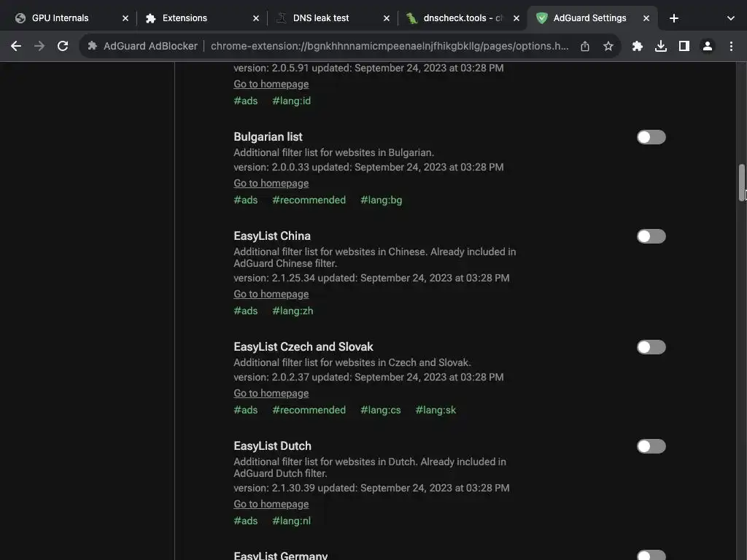Enable the EasyList Dutch filter
Image resolution: width=747 pixels, height=560 pixels.
651,446
